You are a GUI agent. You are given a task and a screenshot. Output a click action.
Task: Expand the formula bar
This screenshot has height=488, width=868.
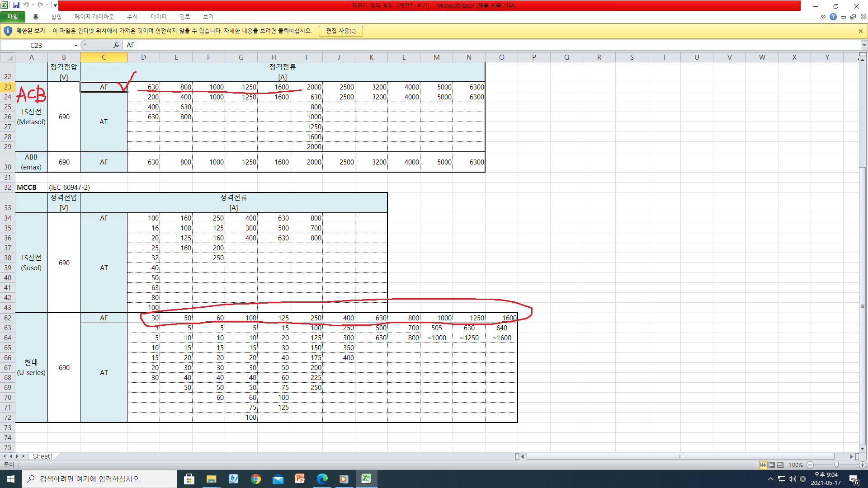pos(864,45)
